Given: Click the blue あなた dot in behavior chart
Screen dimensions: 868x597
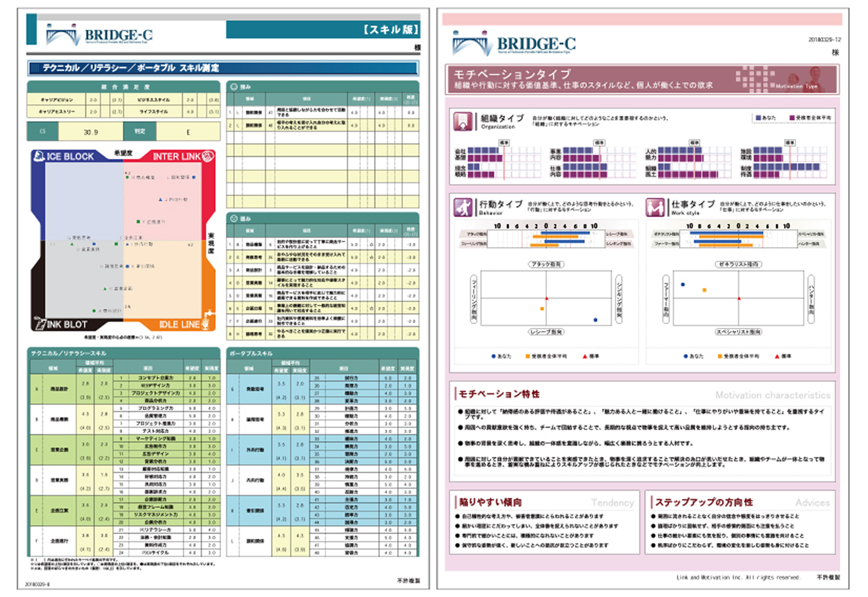Looking at the screenshot, I should click(x=595, y=320).
